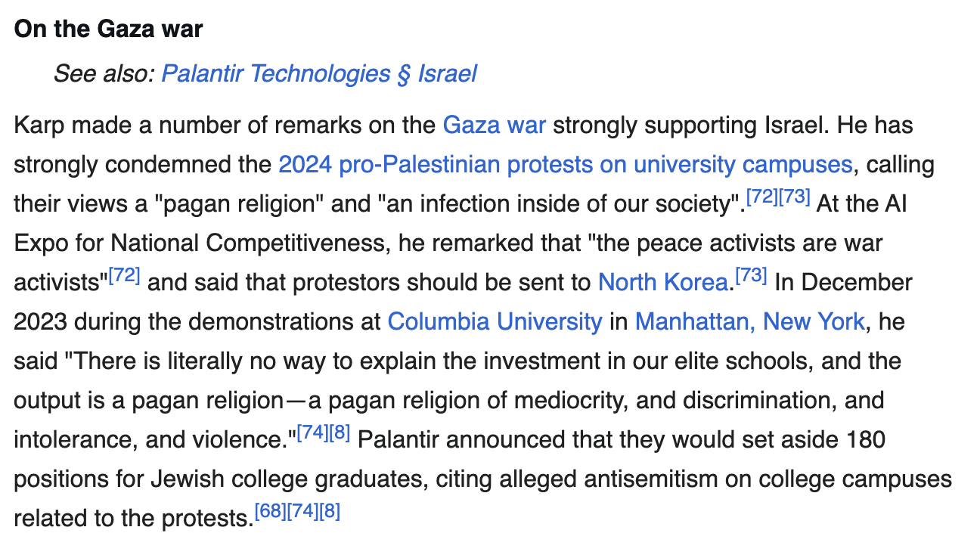Open citation [68] after "related to the protests"
This screenshot has width=980, height=558.
point(271,513)
